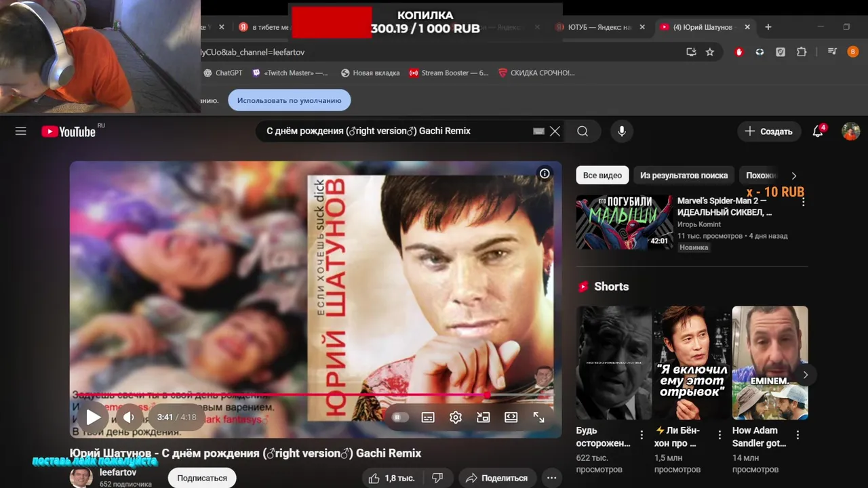
Task: Open browser profile avatar B
Action: (853, 52)
